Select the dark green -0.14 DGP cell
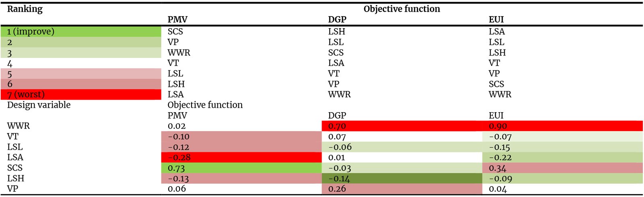 (x=402, y=179)
